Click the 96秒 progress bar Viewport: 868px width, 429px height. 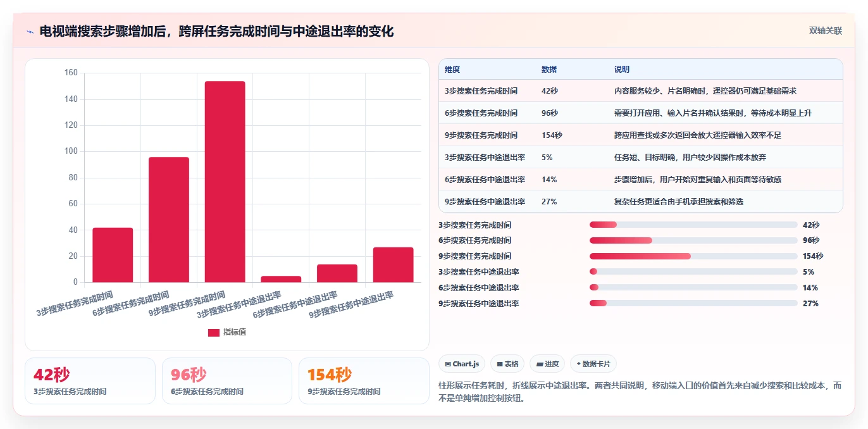[693, 240]
